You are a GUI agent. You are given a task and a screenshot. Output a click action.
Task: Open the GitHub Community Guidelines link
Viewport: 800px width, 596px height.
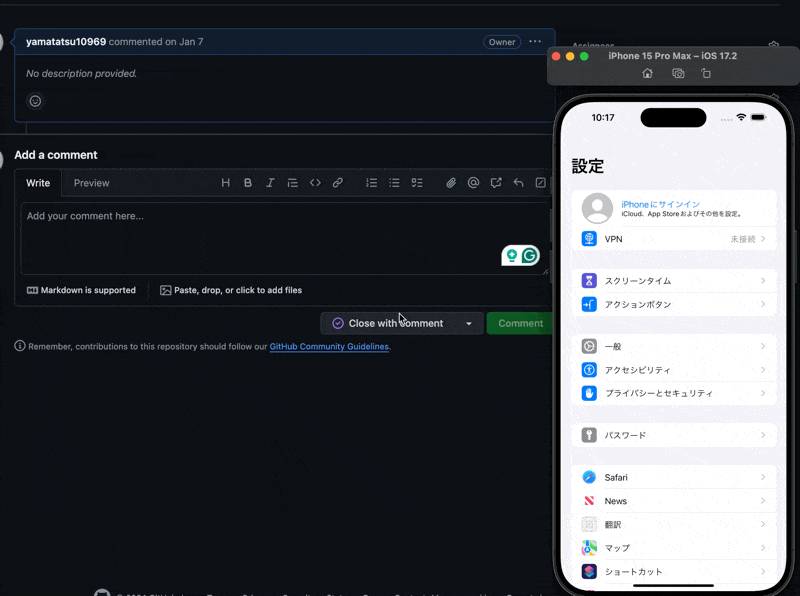[329, 346]
